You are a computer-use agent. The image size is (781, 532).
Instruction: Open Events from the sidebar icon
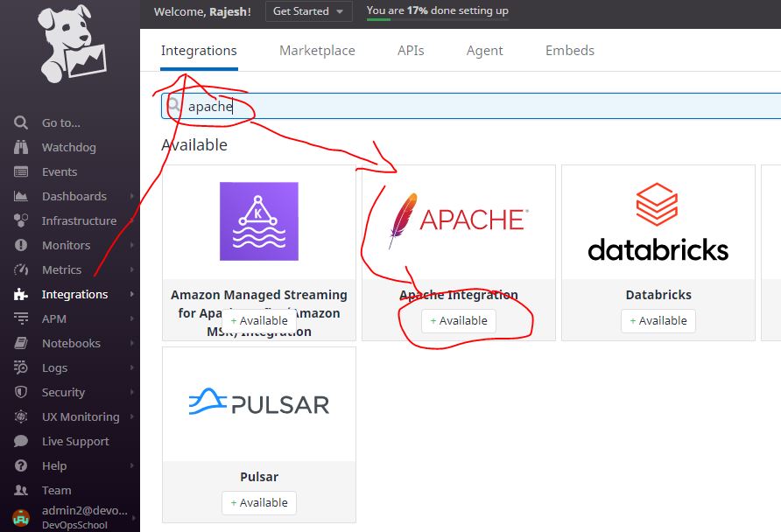tap(21, 172)
